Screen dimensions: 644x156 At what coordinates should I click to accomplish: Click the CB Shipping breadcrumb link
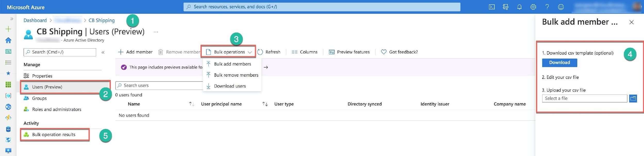coord(101,20)
